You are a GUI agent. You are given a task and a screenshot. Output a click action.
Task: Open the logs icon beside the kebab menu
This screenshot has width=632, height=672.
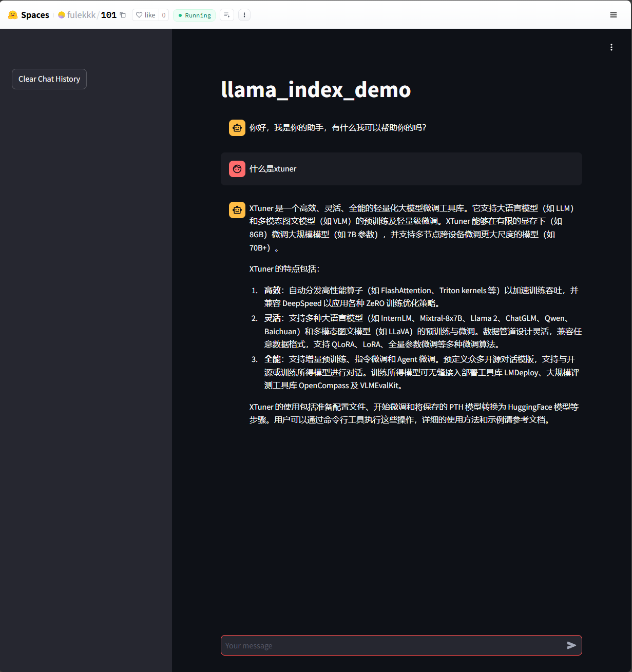click(x=226, y=15)
